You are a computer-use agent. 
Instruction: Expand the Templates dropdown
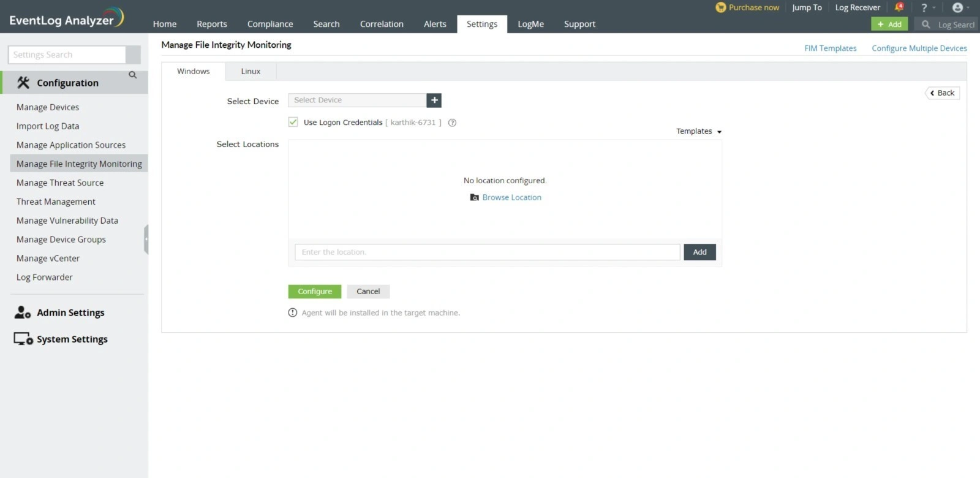coord(699,131)
